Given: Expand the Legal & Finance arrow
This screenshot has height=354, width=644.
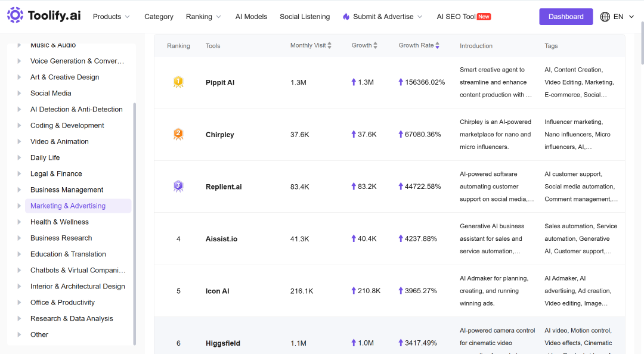Looking at the screenshot, I should [x=19, y=173].
